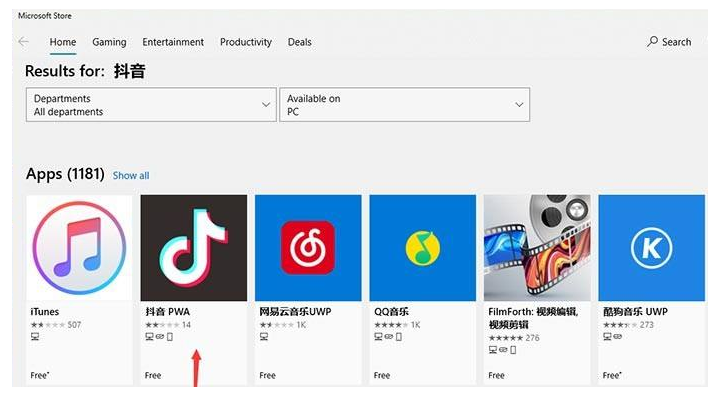Click the PC device icon under iTunes
Viewport: 721px width, 397px height.
point(35,337)
